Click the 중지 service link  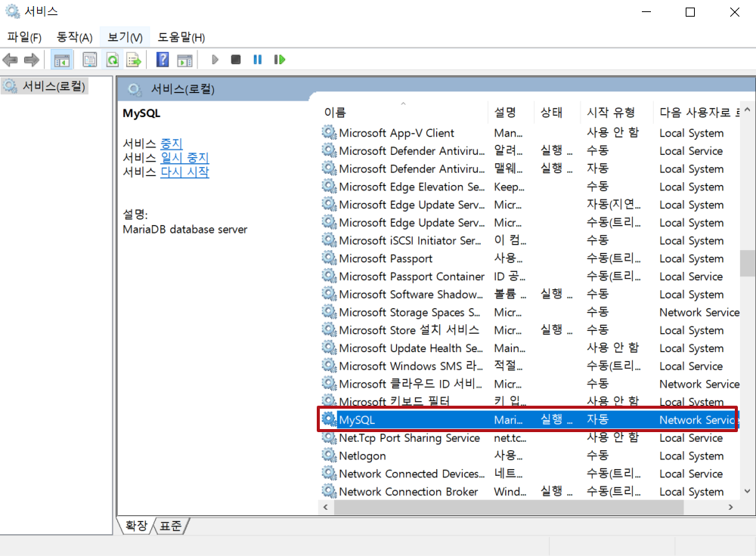pos(171,144)
